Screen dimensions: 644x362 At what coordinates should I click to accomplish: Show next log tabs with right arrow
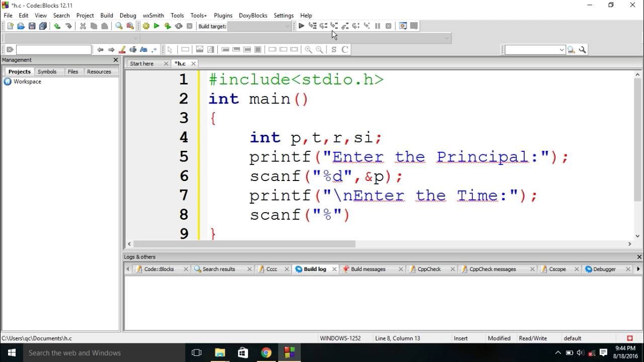point(638,269)
